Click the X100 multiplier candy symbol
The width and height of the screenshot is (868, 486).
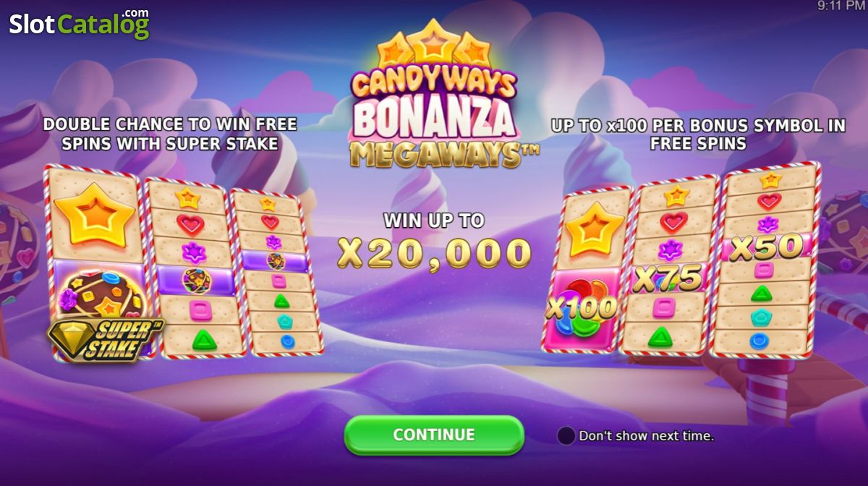[583, 307]
